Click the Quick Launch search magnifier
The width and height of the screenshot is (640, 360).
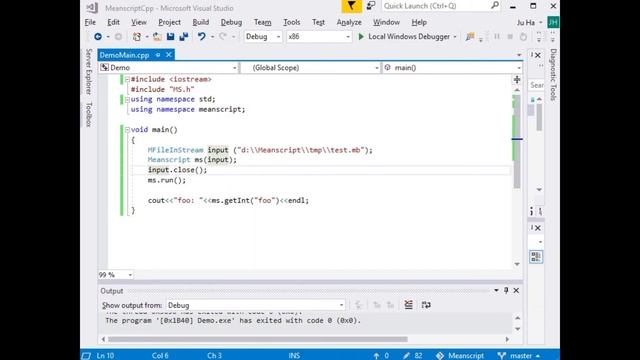click(495, 6)
